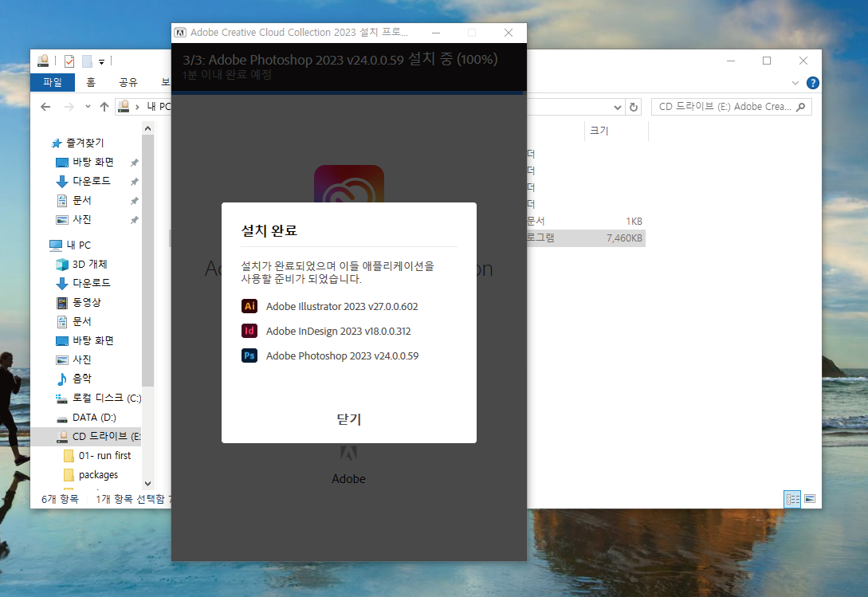Expand the address bar history dropdown

click(618, 107)
